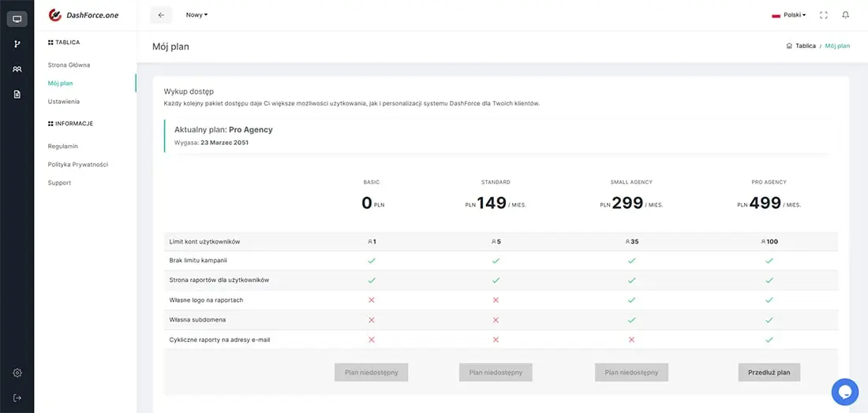Image resolution: width=868 pixels, height=413 pixels.
Task: Click the Aktualny plan: Pro Agency text
Action: [x=223, y=130]
